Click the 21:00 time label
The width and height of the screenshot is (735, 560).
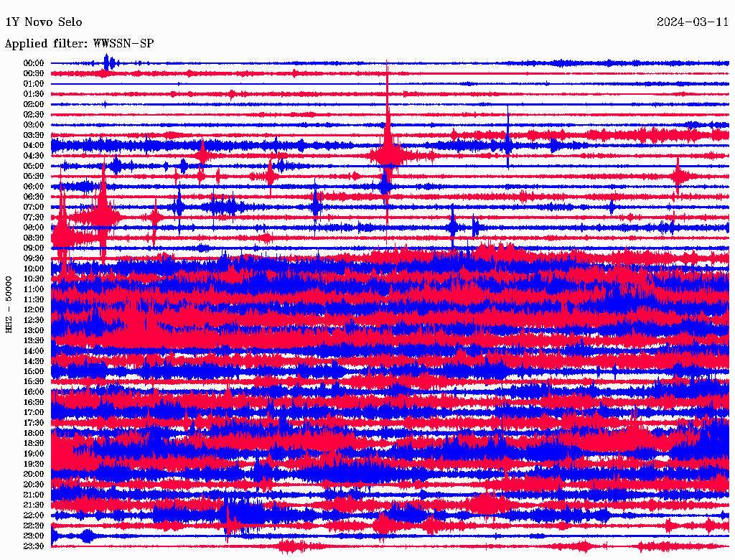(34, 495)
